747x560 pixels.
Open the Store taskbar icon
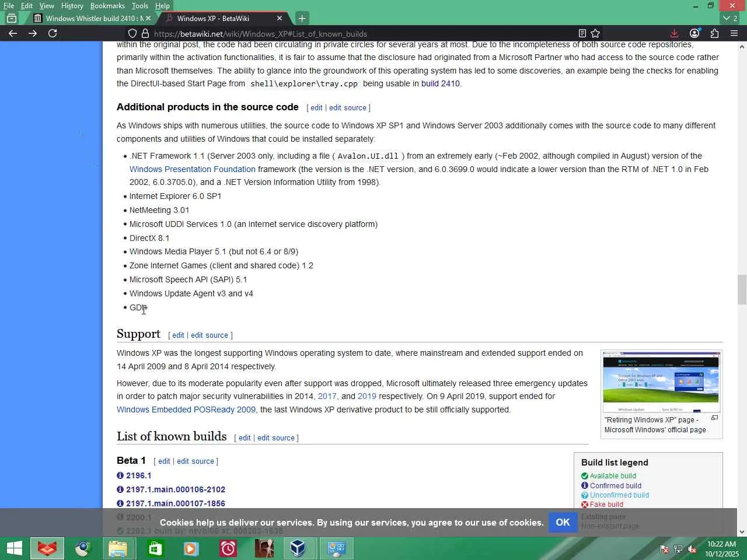pos(155,548)
